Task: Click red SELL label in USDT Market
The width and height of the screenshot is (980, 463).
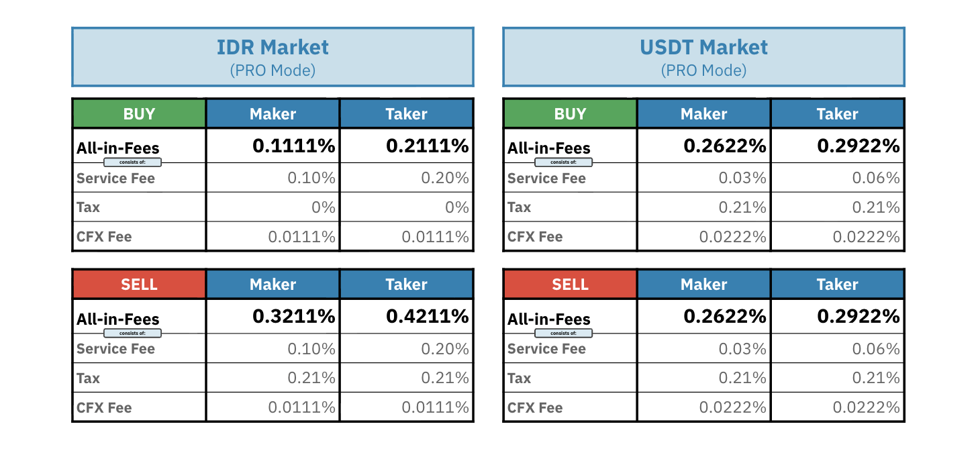Action: 570,285
